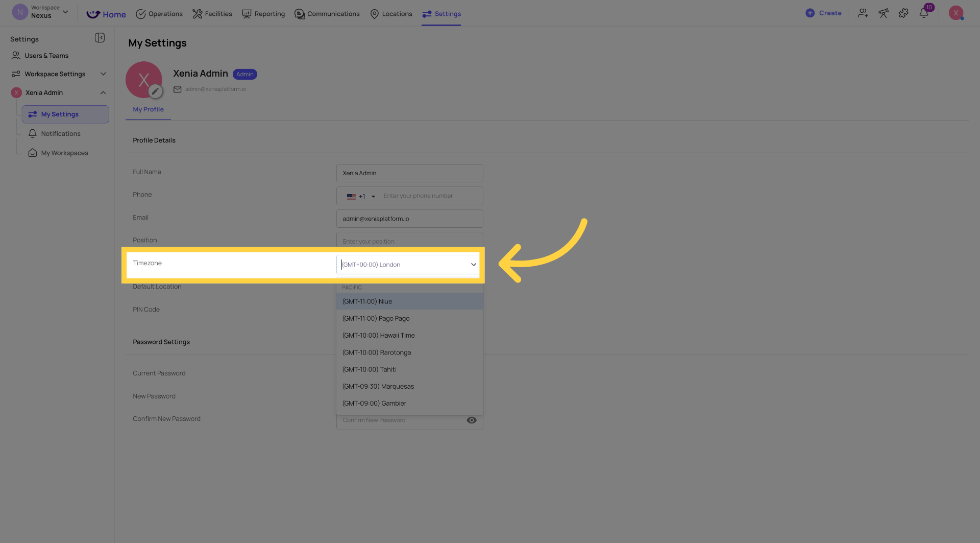Screen dimensions: 980x543
Task: Open the notifications bell icon
Action: pyautogui.click(x=924, y=13)
